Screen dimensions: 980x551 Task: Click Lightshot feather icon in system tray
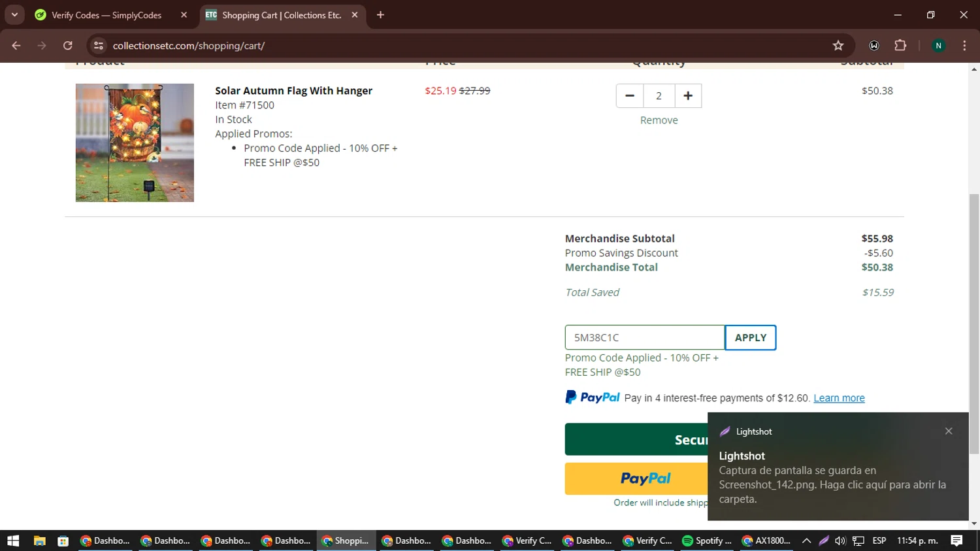(x=824, y=541)
